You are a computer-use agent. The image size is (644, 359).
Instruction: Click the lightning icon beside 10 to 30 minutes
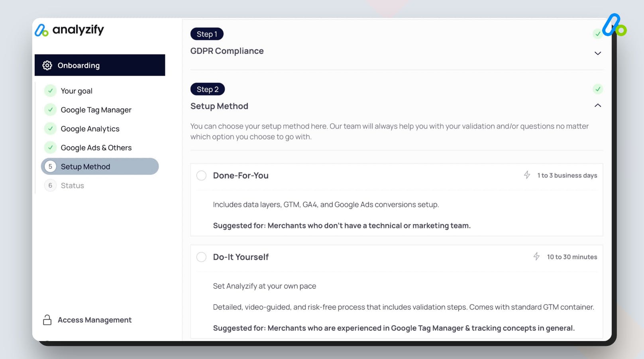click(x=536, y=257)
